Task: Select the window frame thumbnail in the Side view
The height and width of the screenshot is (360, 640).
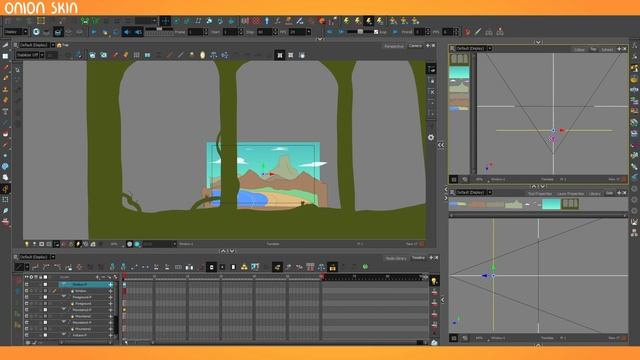Action: pyautogui.click(x=570, y=204)
